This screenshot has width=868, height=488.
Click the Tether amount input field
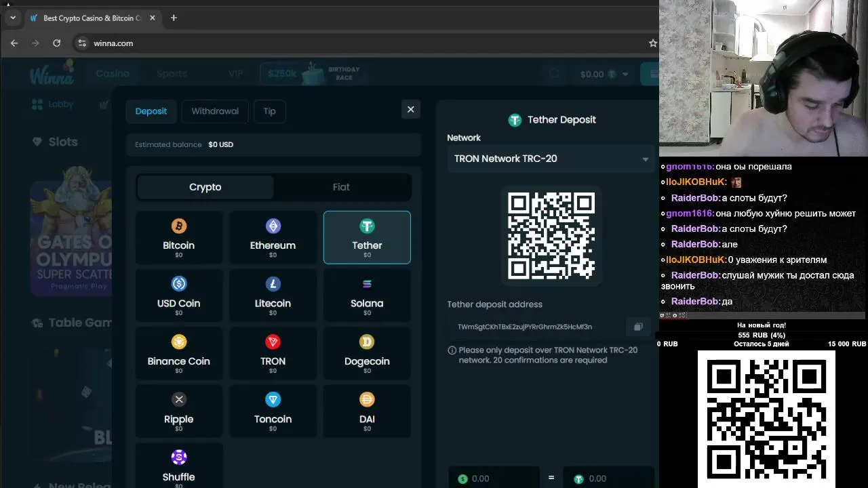(608, 478)
